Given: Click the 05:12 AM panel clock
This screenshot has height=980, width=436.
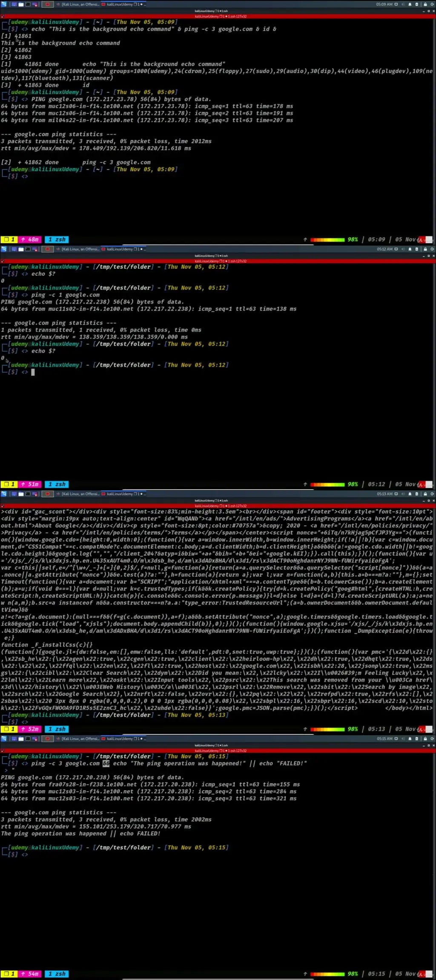Looking at the screenshot, I should pos(384,249).
